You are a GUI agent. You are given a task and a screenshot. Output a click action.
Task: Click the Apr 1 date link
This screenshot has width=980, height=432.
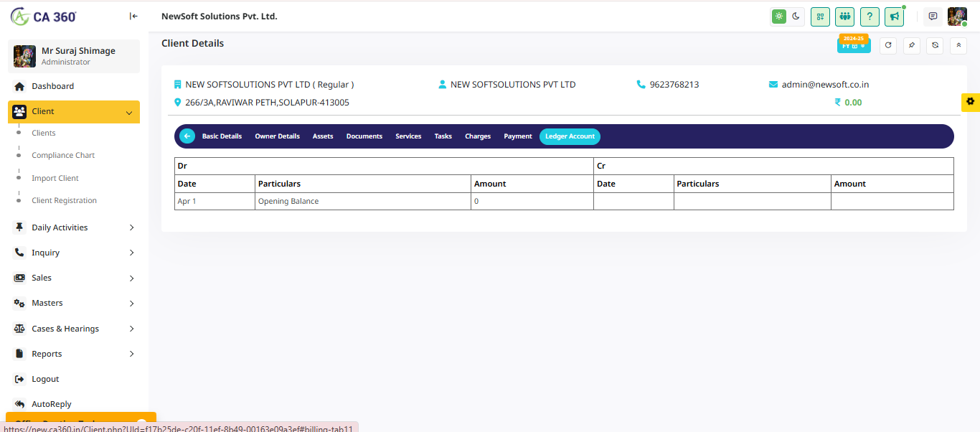[187, 202]
